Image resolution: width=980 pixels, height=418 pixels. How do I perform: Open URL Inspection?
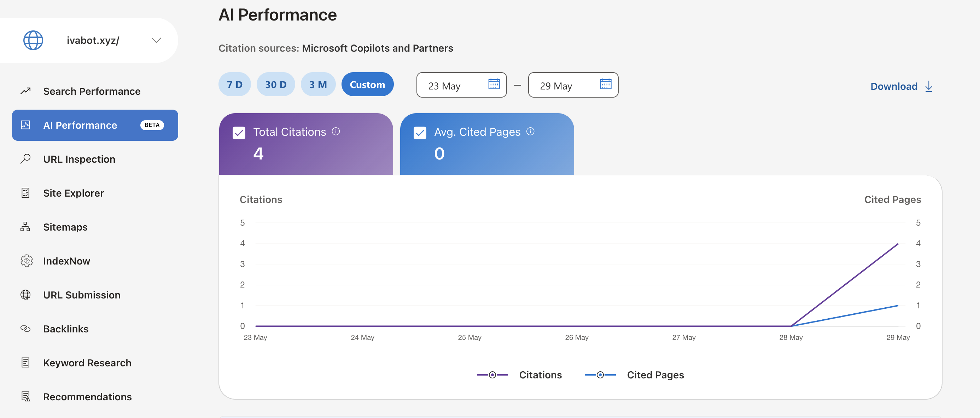click(79, 159)
